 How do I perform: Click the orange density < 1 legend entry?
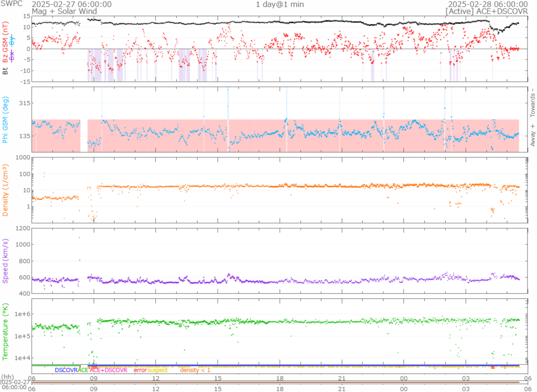pos(195,370)
